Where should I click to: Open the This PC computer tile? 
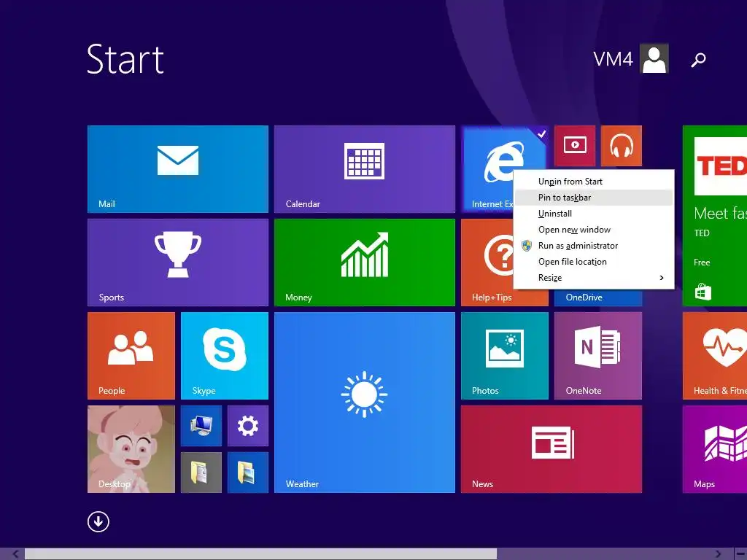(201, 426)
